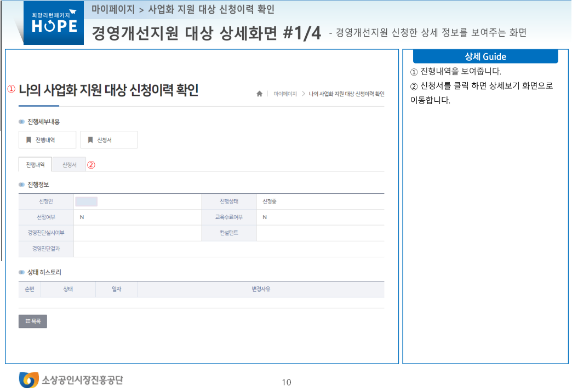Select the 진행내역 tab
This screenshot has height=392, width=572.
(35, 164)
